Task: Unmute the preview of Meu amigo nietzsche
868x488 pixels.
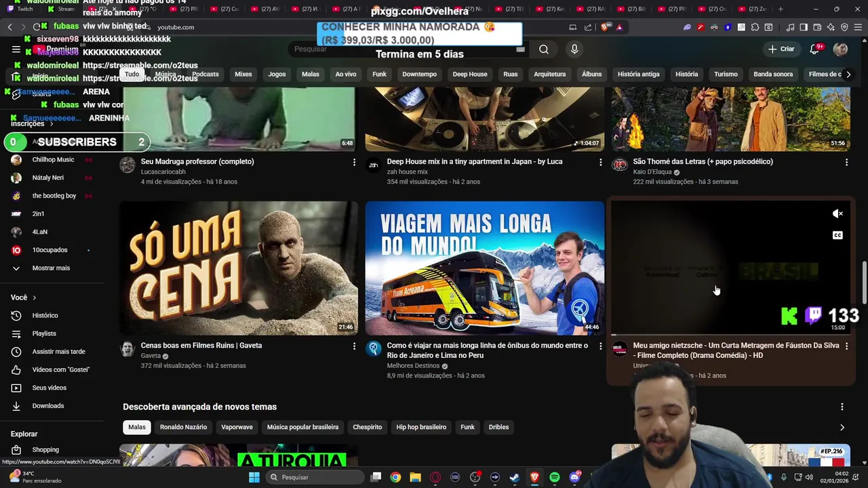Action: coord(837,213)
